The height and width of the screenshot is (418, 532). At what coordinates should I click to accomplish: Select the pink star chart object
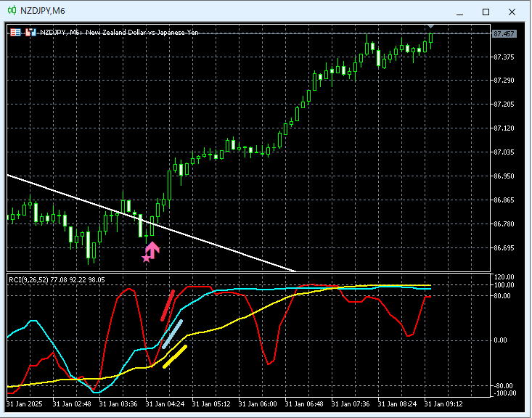[146, 258]
